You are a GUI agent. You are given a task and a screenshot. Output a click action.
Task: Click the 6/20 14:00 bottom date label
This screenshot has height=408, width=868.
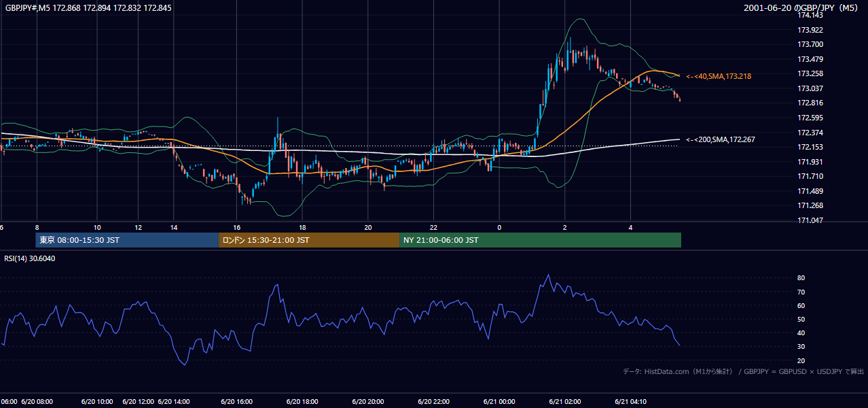click(x=174, y=402)
